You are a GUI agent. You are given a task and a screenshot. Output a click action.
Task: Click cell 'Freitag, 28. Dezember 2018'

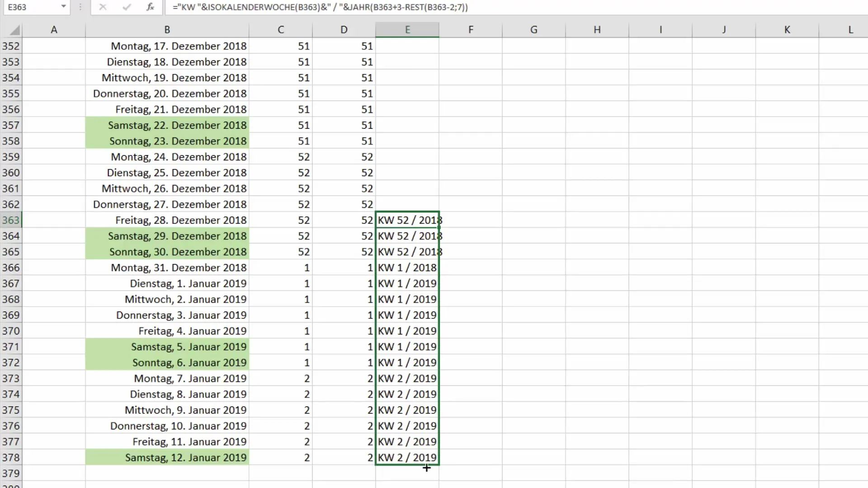pos(167,220)
